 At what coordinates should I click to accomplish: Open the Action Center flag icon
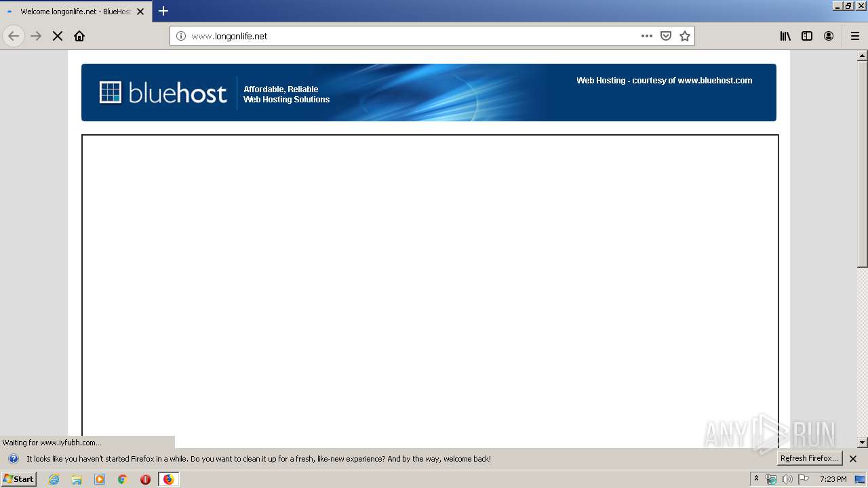coord(804,479)
